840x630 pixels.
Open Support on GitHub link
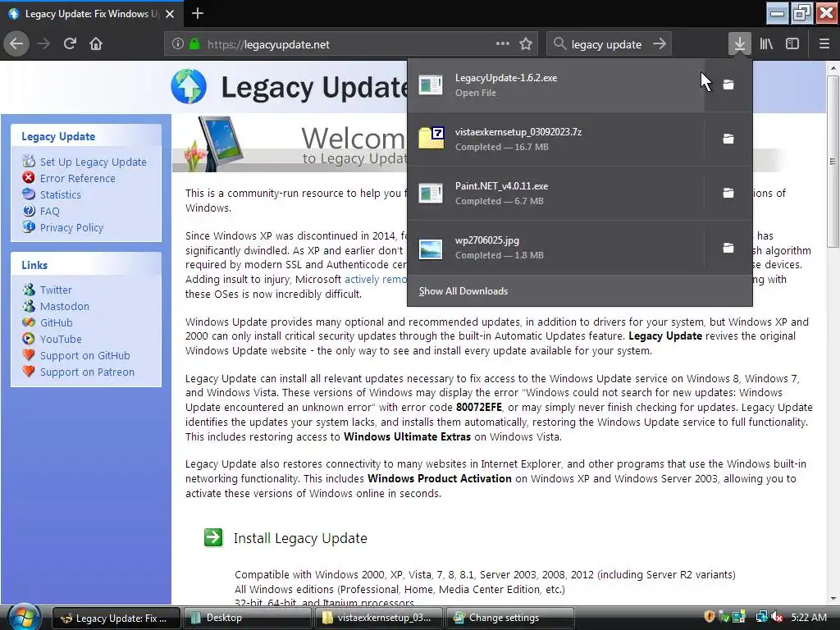tap(84, 356)
